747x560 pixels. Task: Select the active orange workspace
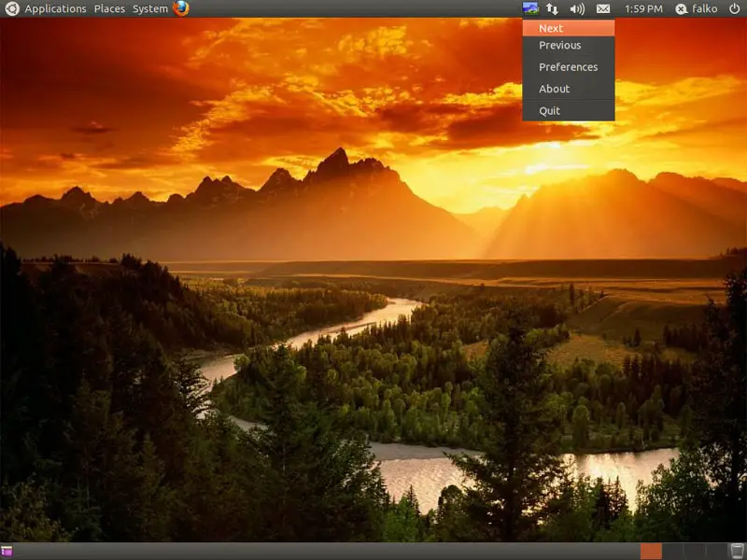[651, 552]
